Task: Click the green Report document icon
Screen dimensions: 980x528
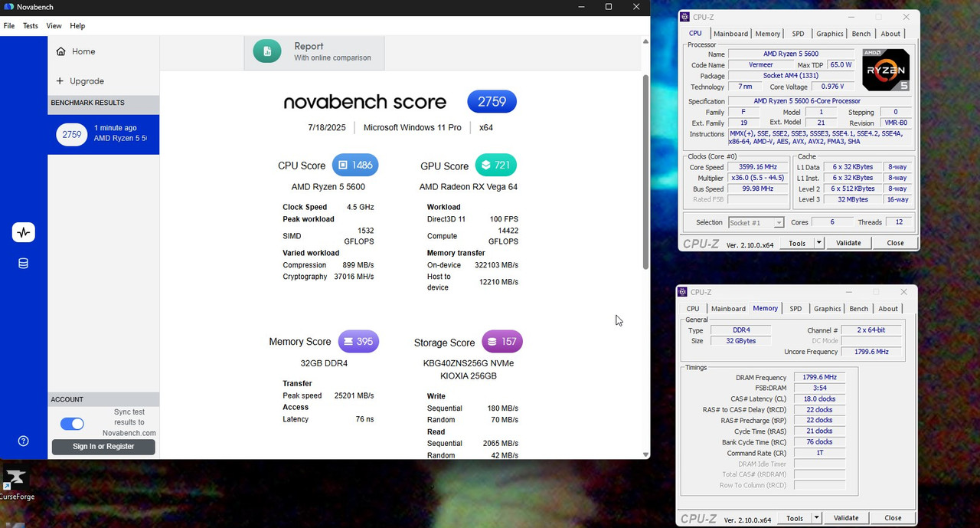Action: click(267, 51)
